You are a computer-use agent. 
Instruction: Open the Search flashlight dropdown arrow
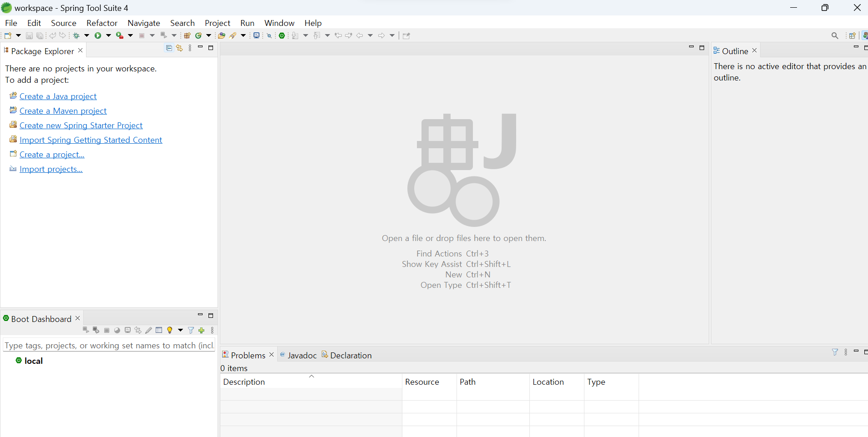tap(244, 35)
